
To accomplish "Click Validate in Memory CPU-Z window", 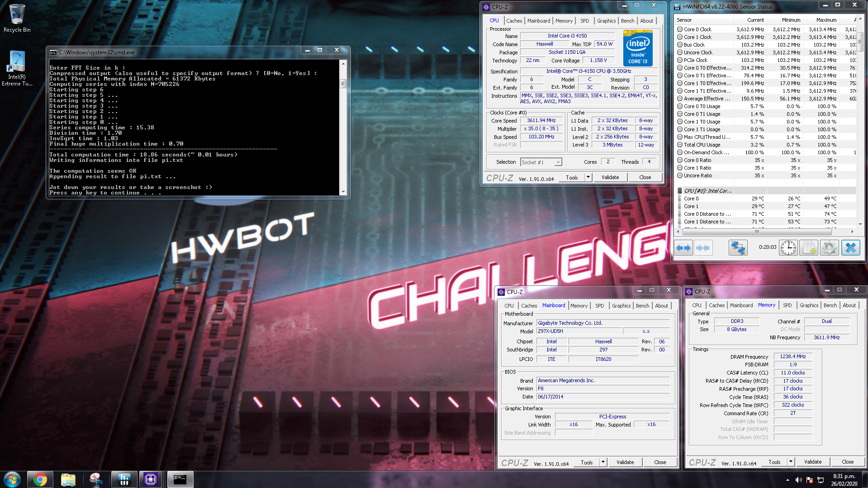I will (x=812, y=462).
